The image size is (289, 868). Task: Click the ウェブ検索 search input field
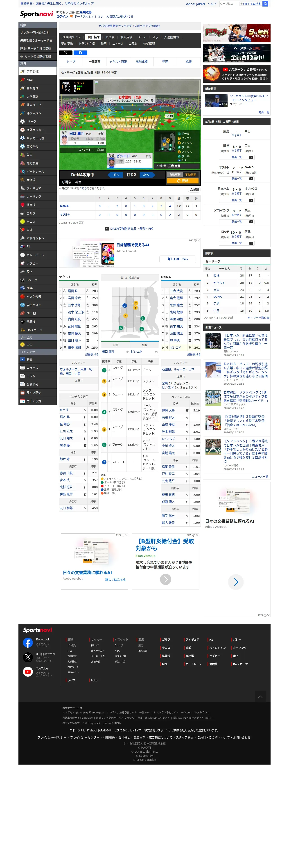click(229, 4)
